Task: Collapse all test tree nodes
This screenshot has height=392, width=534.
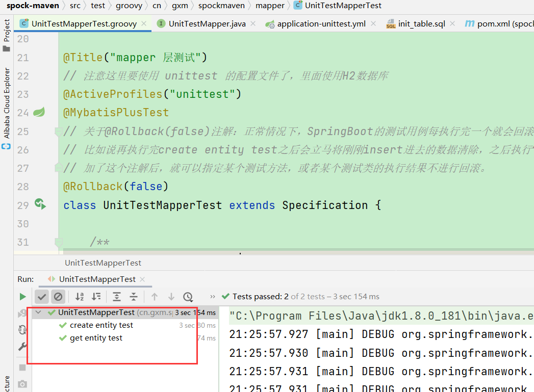Action: point(134,297)
